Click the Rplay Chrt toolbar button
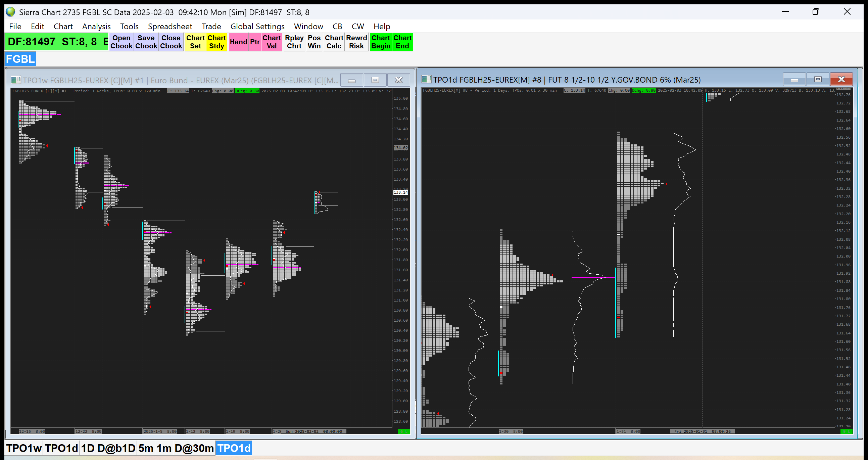 pyautogui.click(x=294, y=42)
